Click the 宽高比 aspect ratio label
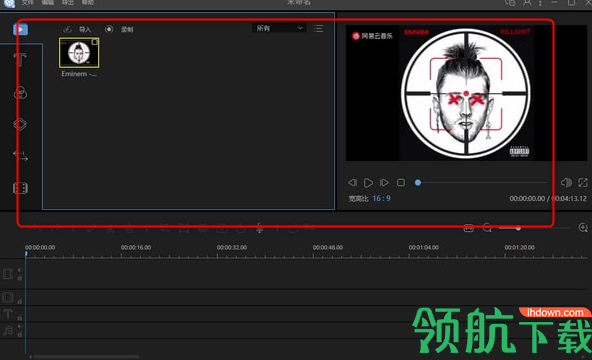Screen dimensions: 592x360 pyautogui.click(x=358, y=198)
